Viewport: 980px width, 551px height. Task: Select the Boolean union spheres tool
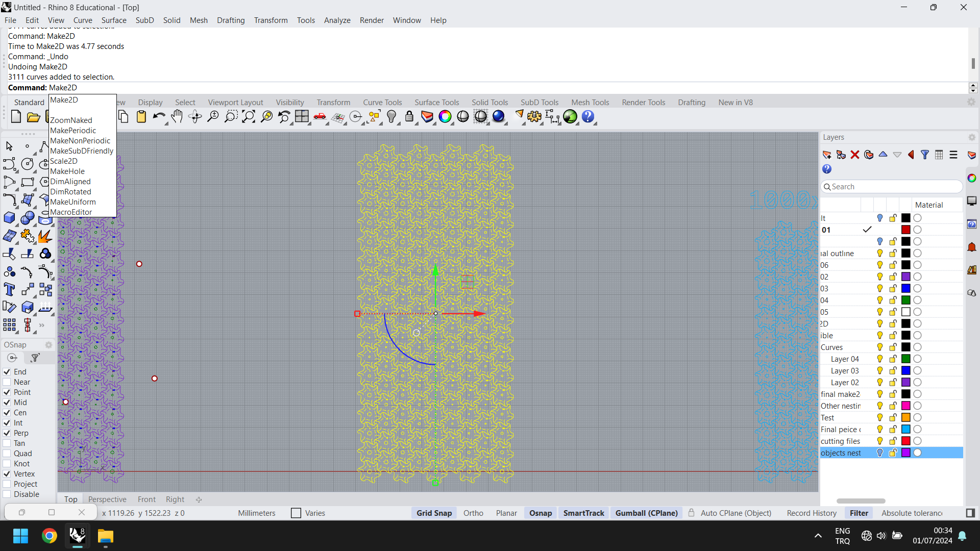click(x=28, y=218)
